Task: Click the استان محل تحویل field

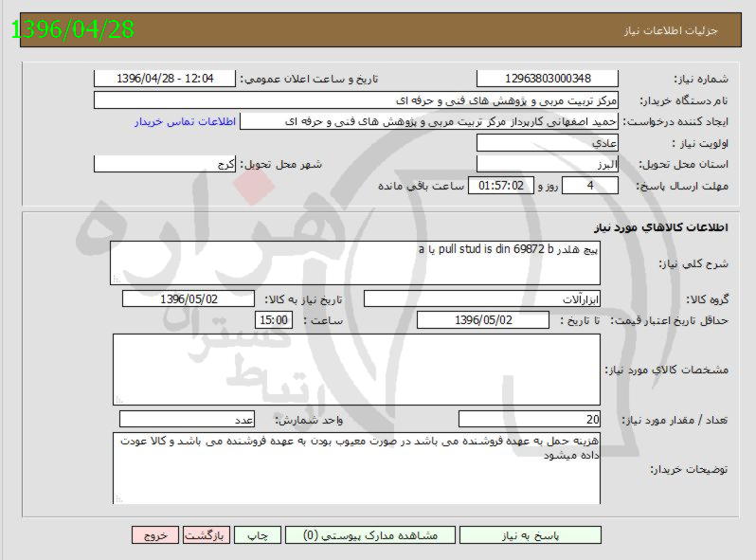Action: click(547, 164)
